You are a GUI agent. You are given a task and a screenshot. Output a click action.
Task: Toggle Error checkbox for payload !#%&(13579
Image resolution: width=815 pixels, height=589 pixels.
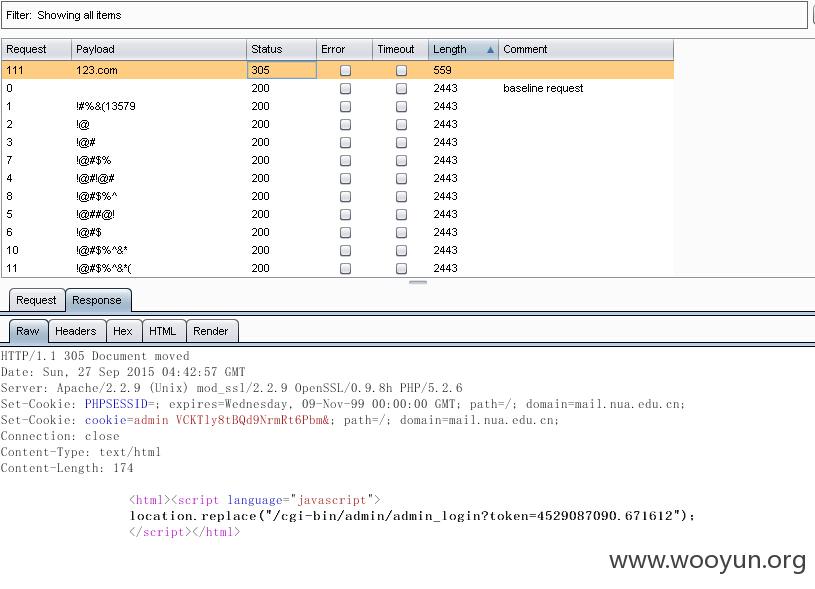point(345,107)
